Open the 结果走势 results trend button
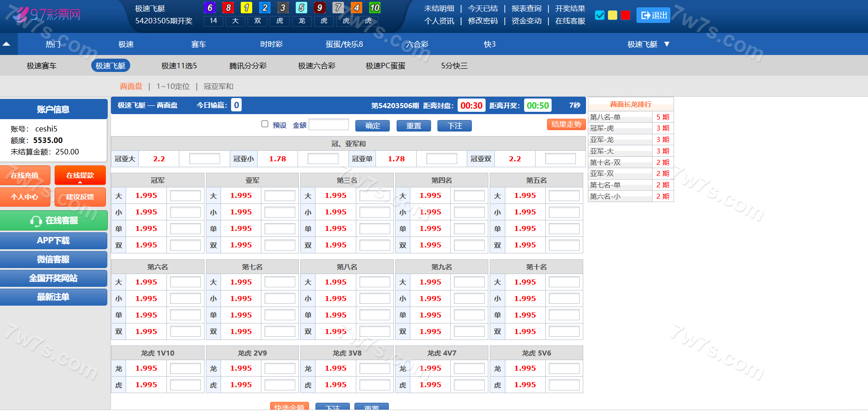 tap(566, 124)
